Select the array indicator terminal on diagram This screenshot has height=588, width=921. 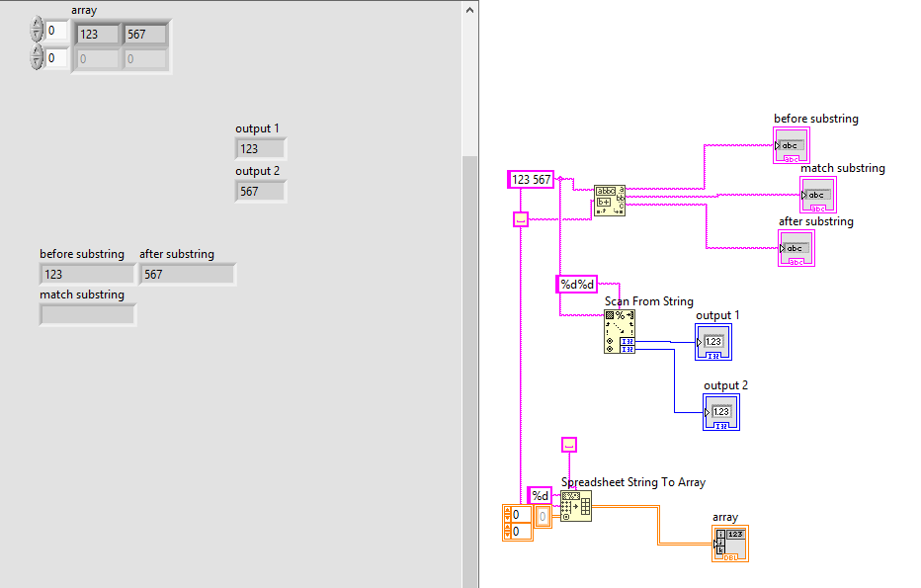tap(730, 544)
